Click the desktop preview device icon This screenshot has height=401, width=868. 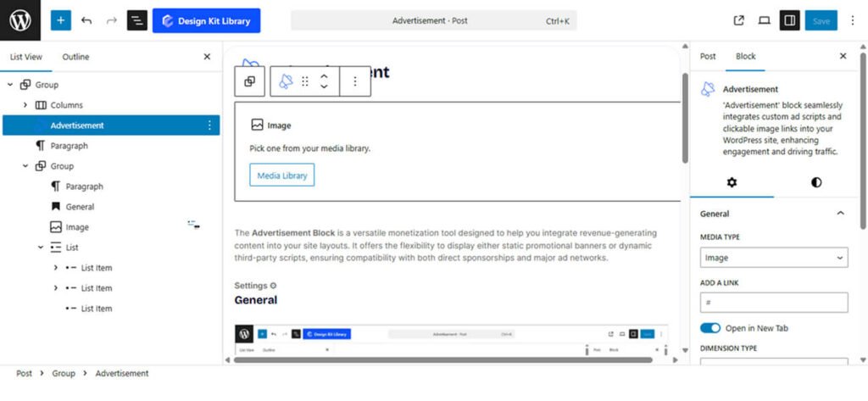764,21
